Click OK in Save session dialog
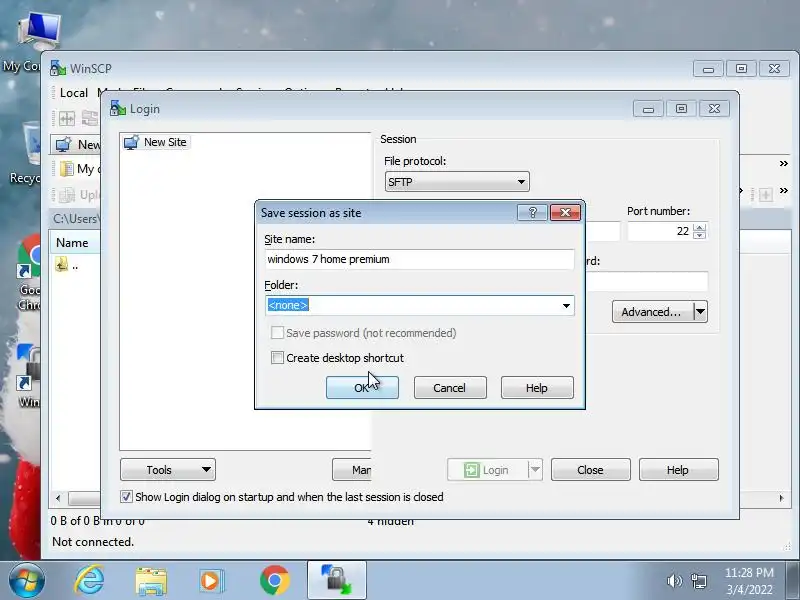This screenshot has height=600, width=800. coord(362,388)
